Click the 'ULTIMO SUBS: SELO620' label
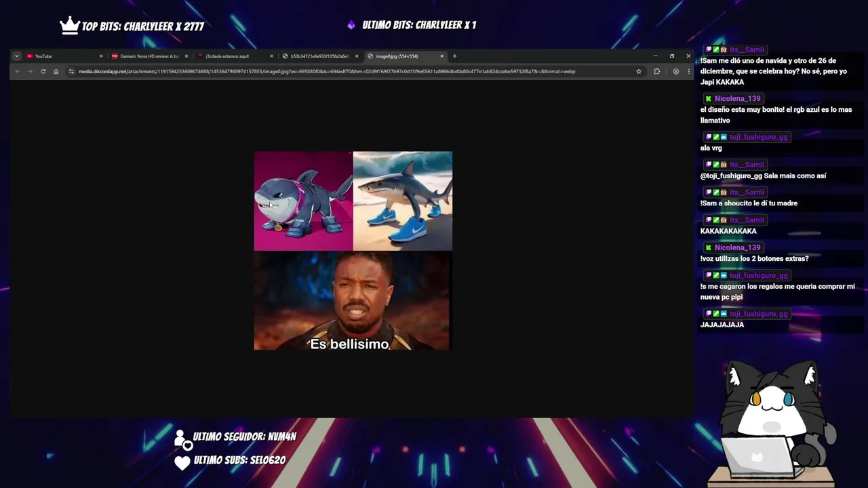Image resolution: width=868 pixels, height=488 pixels. 240,460
